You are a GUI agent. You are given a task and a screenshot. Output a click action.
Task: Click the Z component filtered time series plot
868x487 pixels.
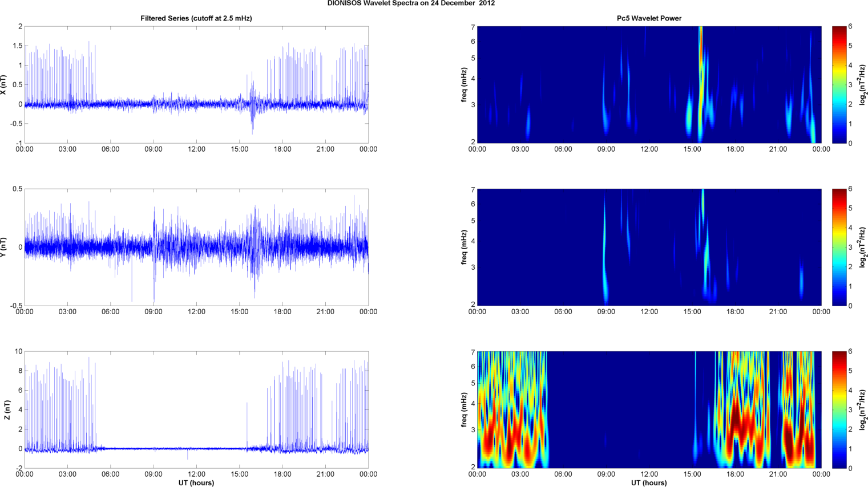click(x=196, y=410)
